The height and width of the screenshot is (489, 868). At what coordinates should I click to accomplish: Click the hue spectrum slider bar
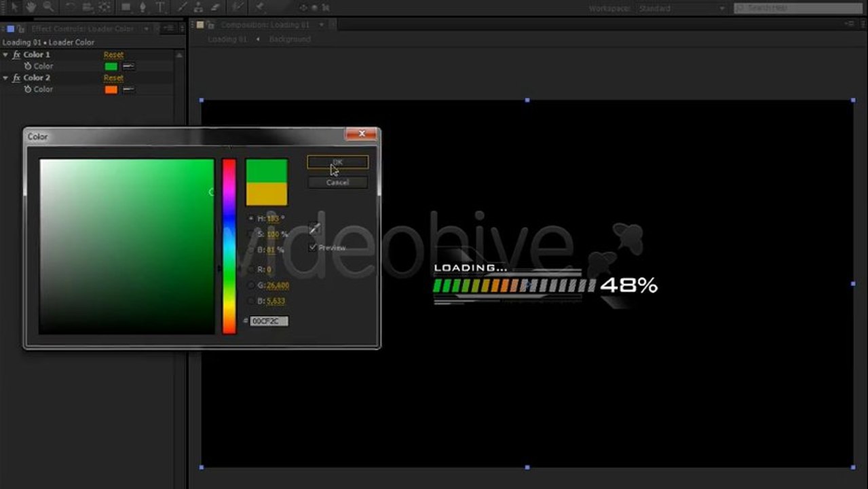click(x=229, y=246)
